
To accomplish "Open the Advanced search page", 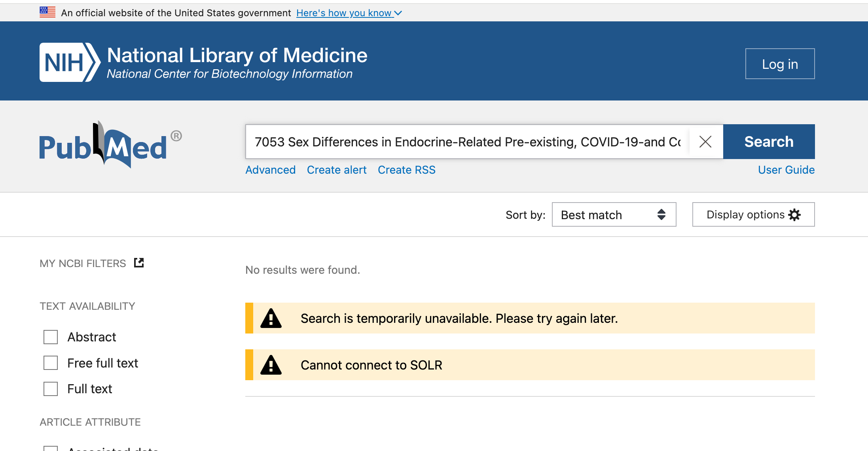I will tap(271, 169).
